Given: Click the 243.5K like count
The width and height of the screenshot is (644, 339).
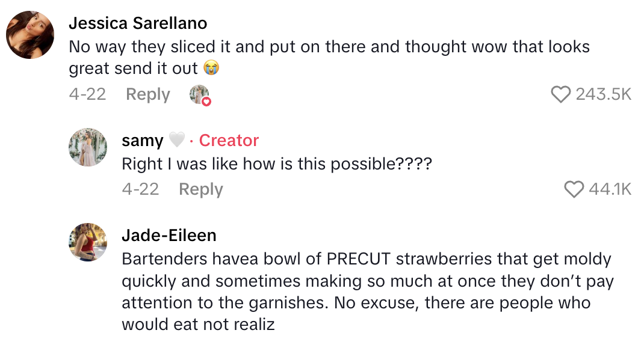Looking at the screenshot, I should (603, 94).
